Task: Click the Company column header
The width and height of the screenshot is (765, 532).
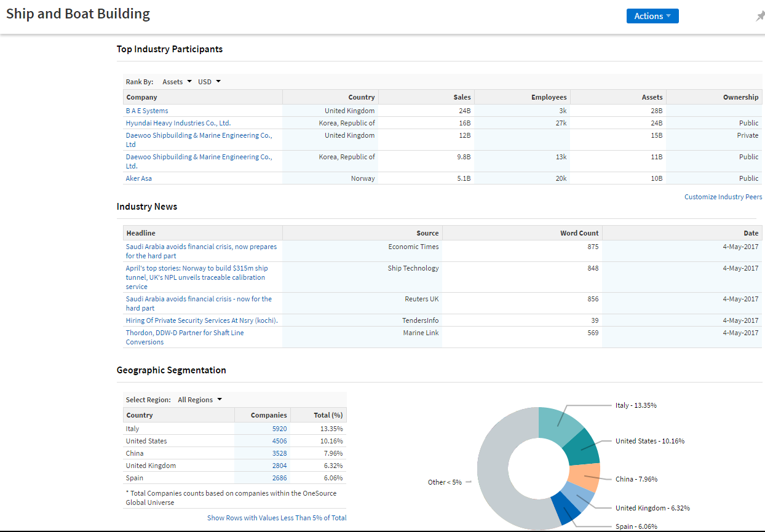Action: tap(203, 97)
